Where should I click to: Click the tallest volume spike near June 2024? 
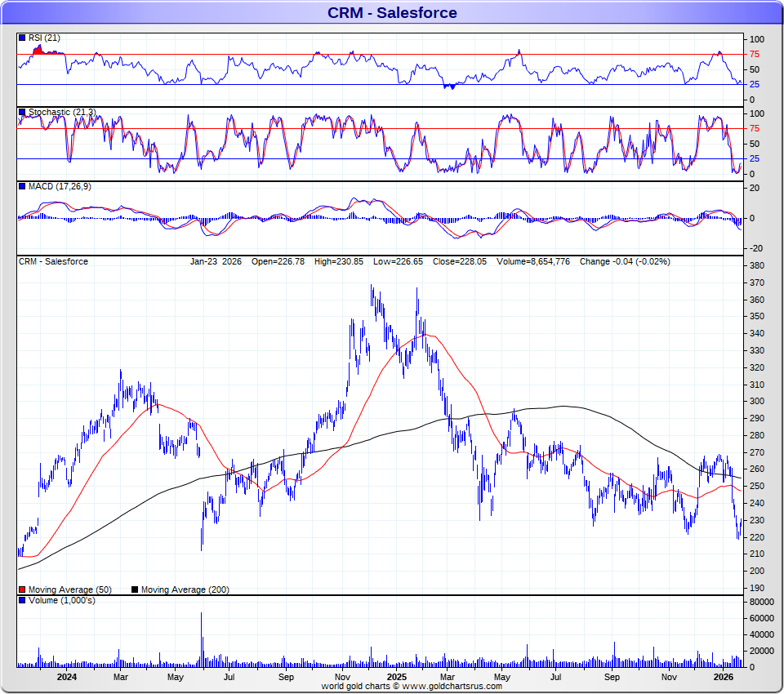tap(202, 640)
